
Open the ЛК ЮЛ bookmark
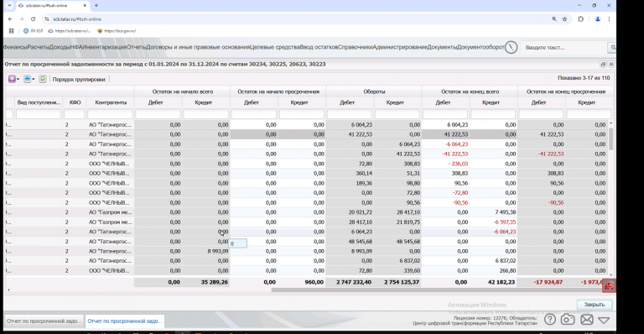(33, 31)
